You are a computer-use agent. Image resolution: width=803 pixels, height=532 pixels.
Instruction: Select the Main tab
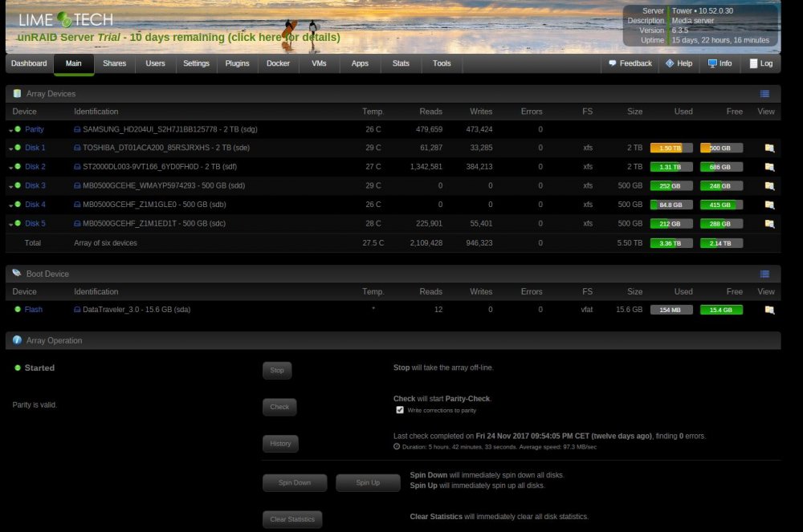tap(74, 64)
